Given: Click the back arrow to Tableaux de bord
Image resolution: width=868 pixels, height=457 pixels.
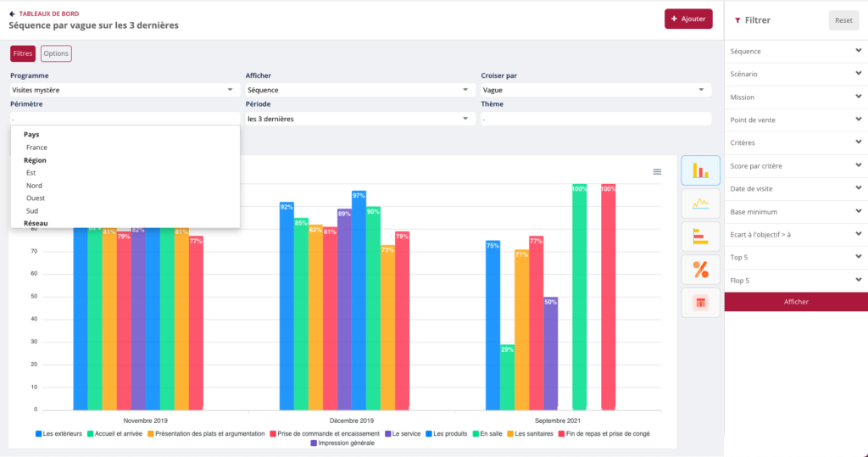Looking at the screenshot, I should [x=13, y=14].
